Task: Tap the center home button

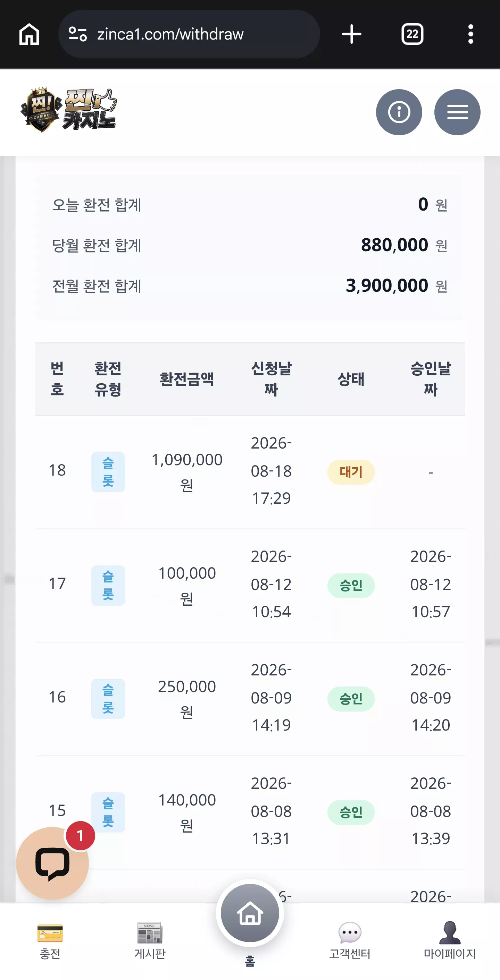Action: pos(250,913)
